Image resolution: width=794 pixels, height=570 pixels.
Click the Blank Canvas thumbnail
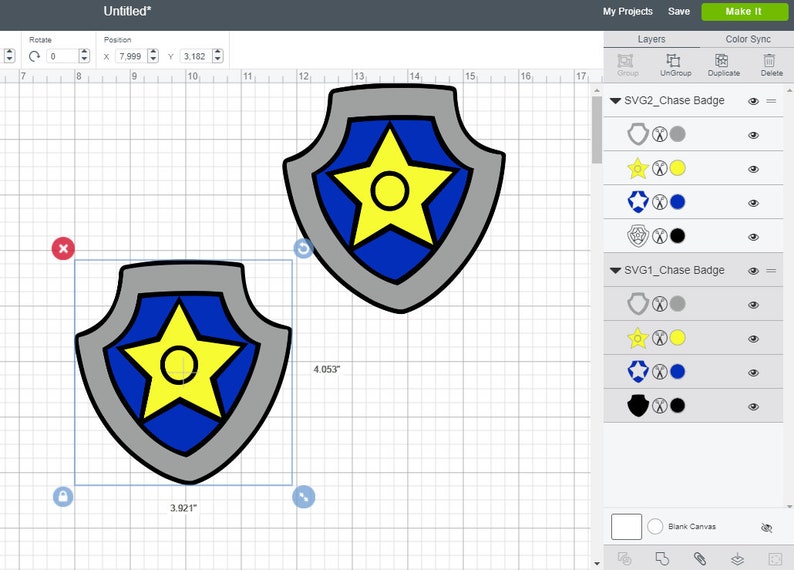pyautogui.click(x=626, y=527)
